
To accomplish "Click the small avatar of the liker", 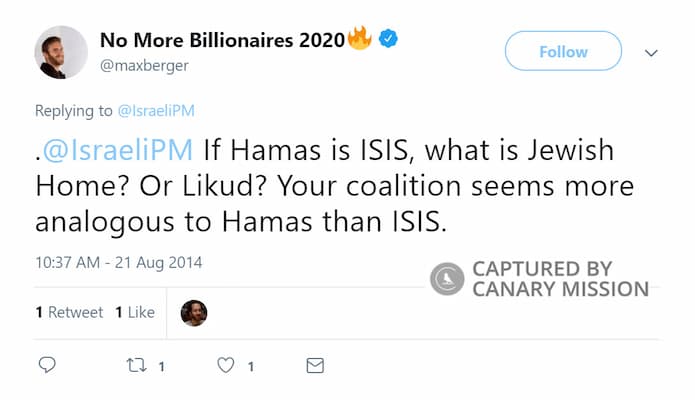I will [x=194, y=312].
